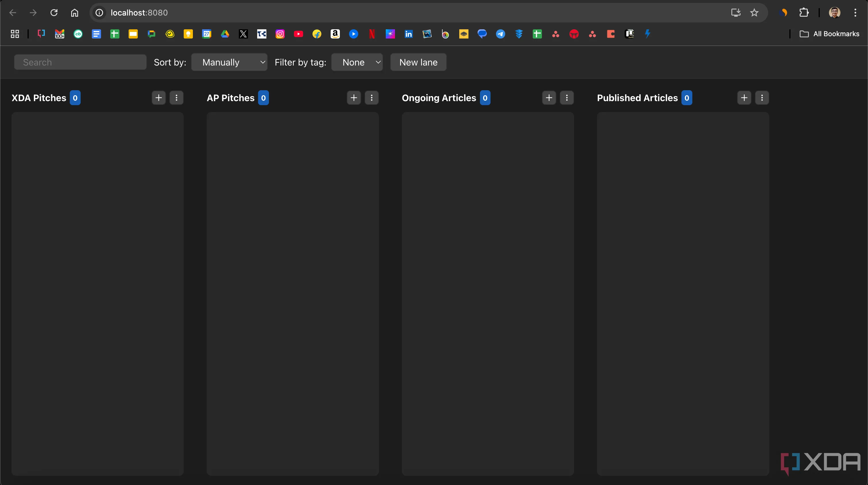Image resolution: width=868 pixels, height=485 pixels.
Task: Open the YouTube bookmark
Action: (298, 34)
